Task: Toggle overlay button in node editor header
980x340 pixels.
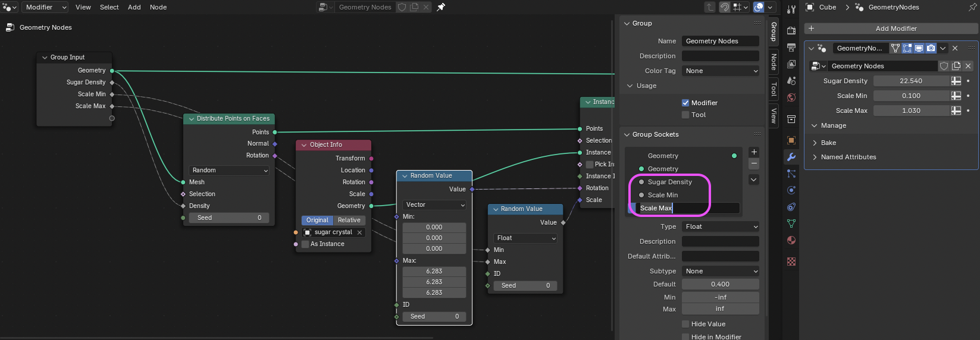Action: tap(759, 7)
